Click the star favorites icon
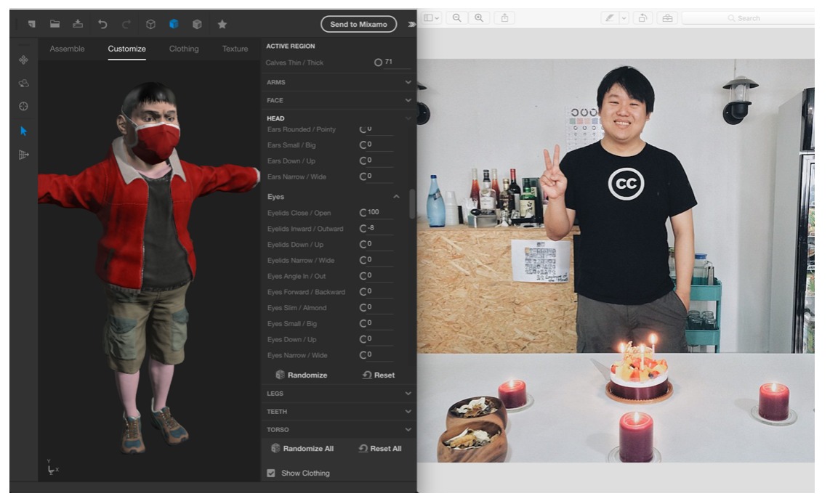Viewport: 830px width, 504px height. (222, 24)
